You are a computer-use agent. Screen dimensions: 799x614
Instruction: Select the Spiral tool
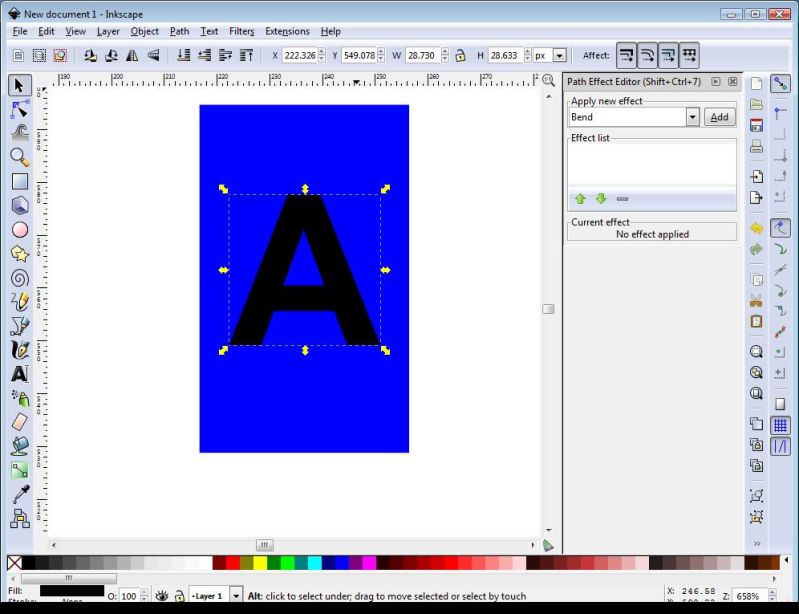pos(19,278)
